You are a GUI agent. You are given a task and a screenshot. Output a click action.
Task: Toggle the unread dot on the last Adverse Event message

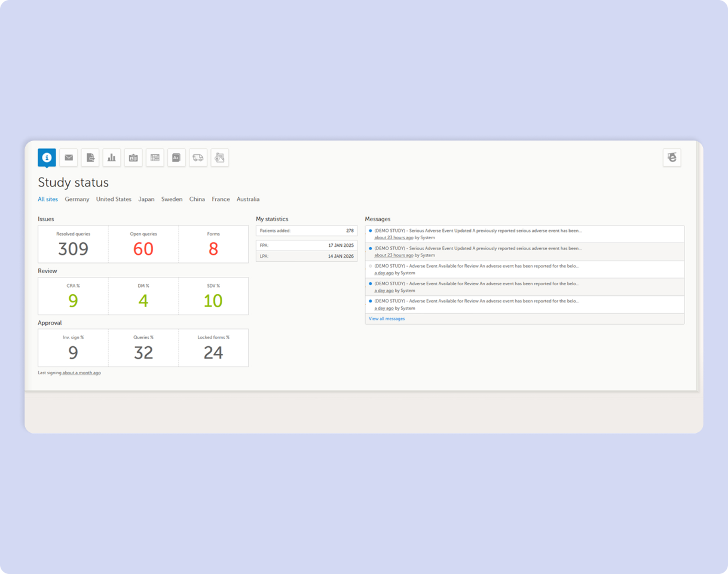[371, 301]
